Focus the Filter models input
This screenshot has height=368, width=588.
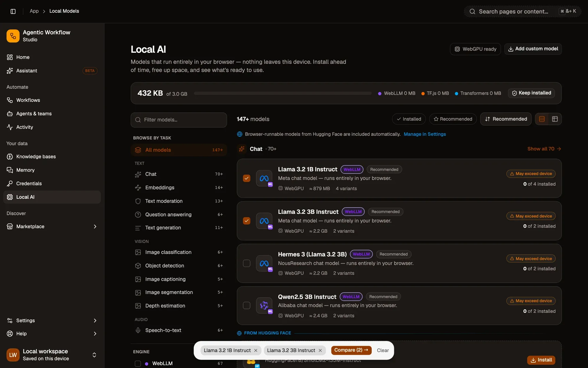coord(179,120)
